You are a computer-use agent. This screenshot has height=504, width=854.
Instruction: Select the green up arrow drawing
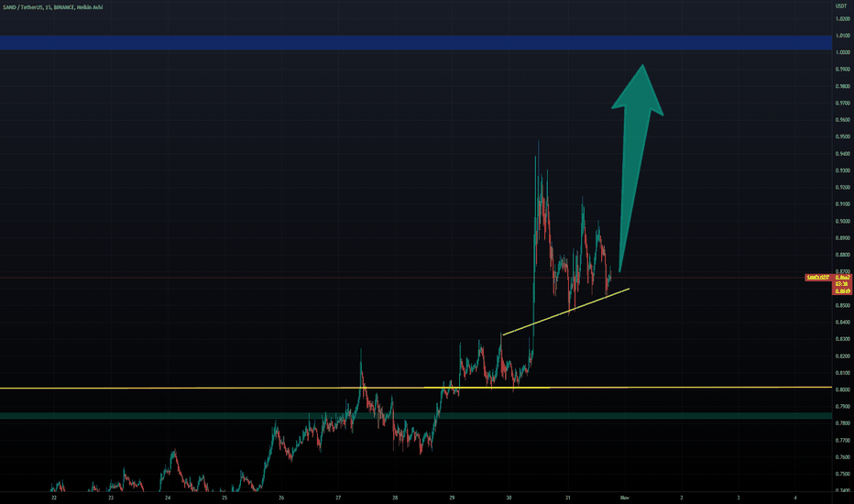[x=636, y=168]
